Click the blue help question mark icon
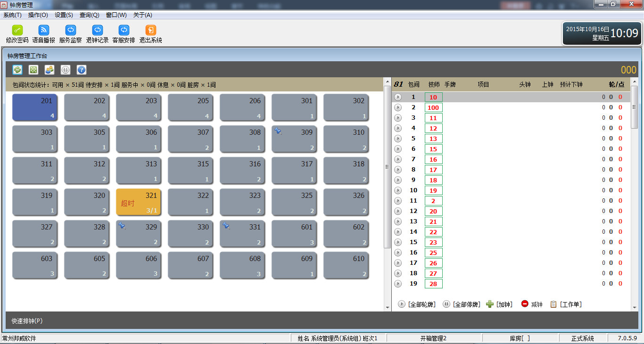 point(82,70)
